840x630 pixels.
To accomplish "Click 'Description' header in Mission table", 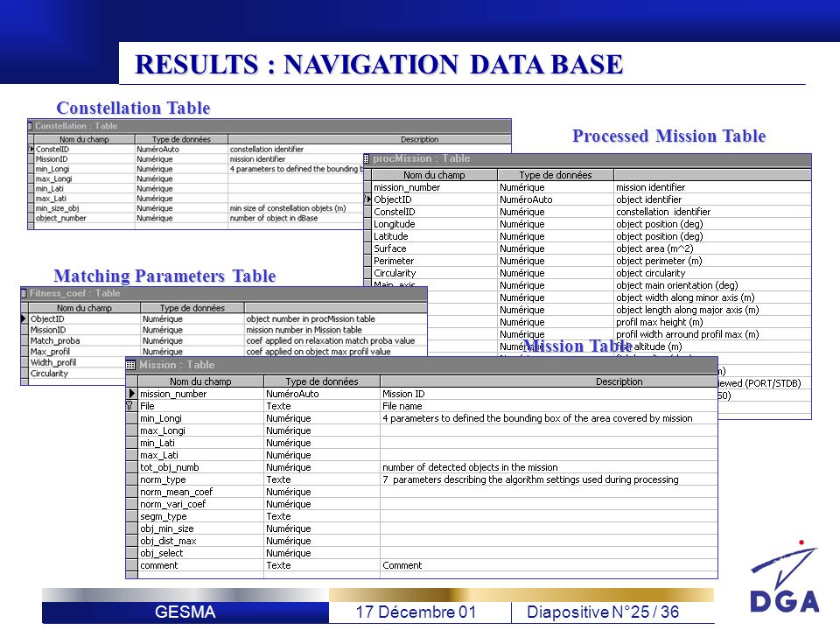I will (619, 381).
